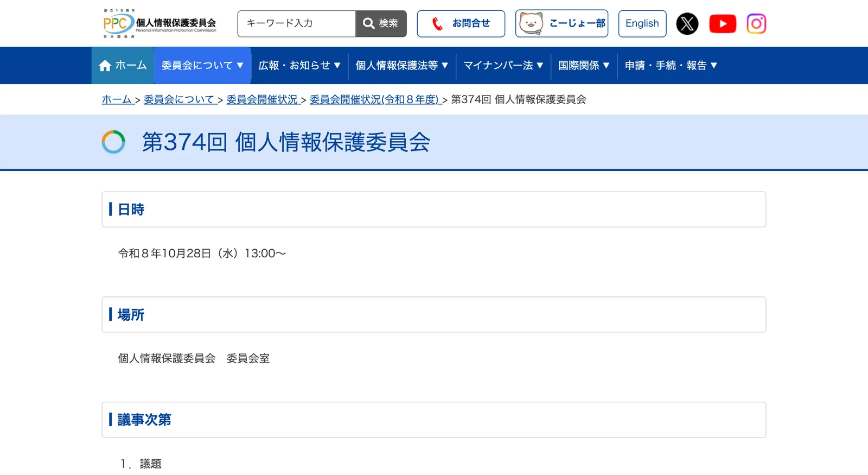Open the こーじょー部 mascot button

pyautogui.click(x=561, y=23)
